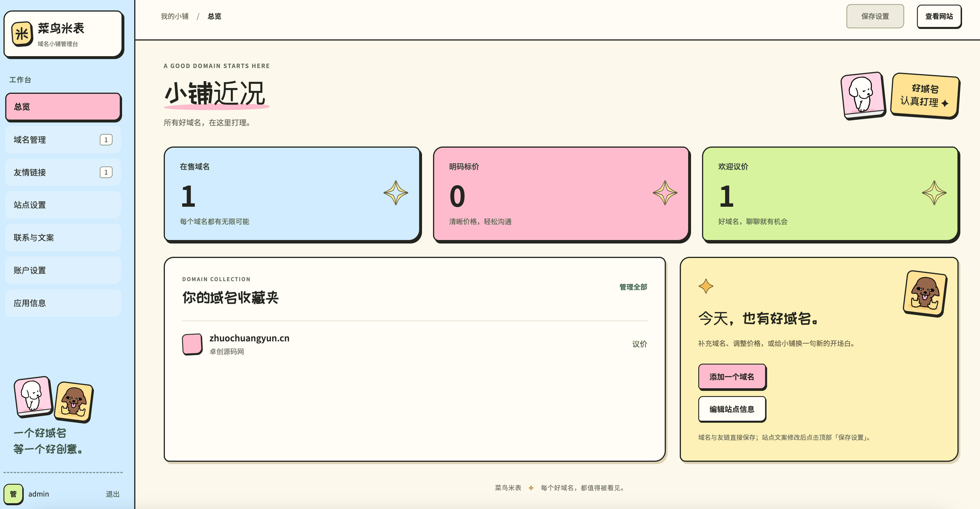This screenshot has height=509, width=980.
Task: Click count badge next to 友情链接
Action: pos(106,172)
